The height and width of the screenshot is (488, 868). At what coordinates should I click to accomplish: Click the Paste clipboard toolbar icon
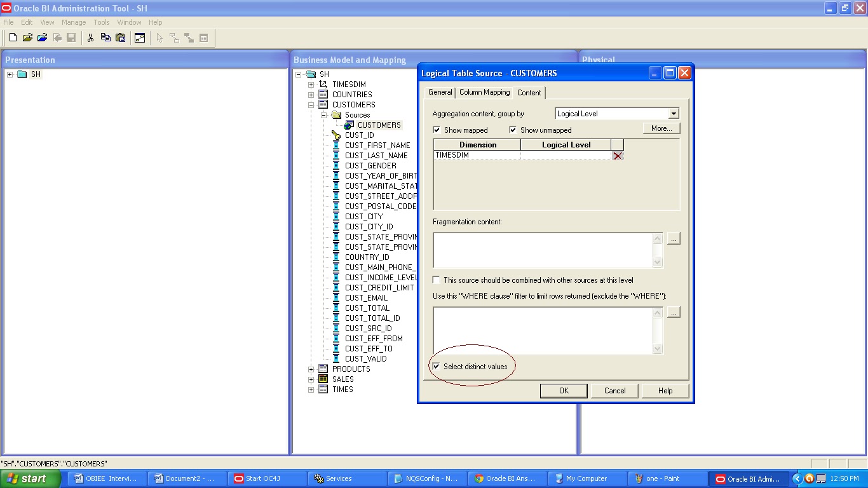pyautogui.click(x=120, y=38)
